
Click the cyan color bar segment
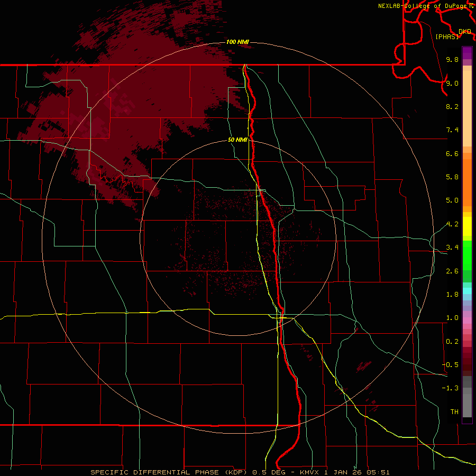coord(467,291)
